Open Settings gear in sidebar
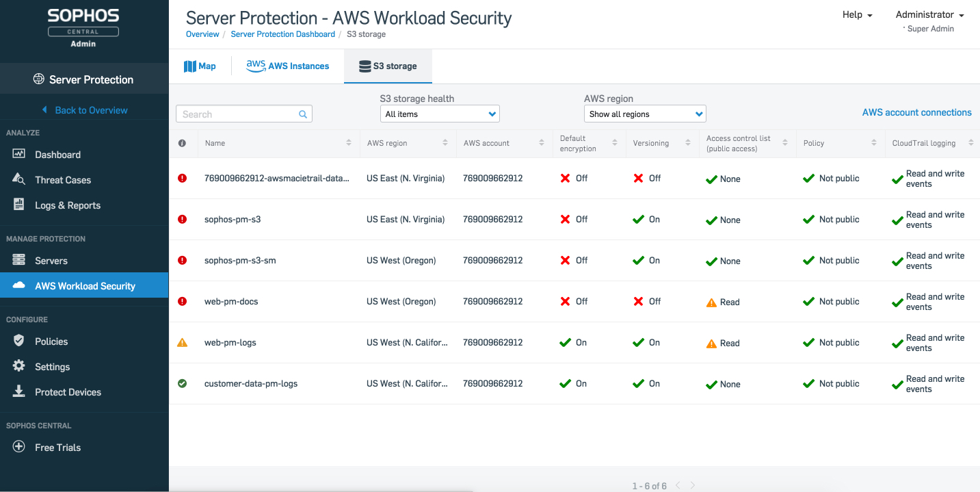Viewport: 980px width, 492px height. point(19,366)
